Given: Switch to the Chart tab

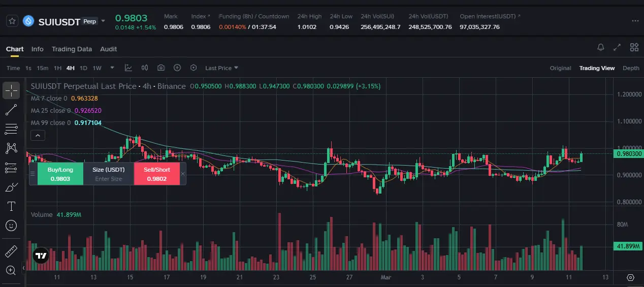Looking at the screenshot, I should tap(15, 49).
